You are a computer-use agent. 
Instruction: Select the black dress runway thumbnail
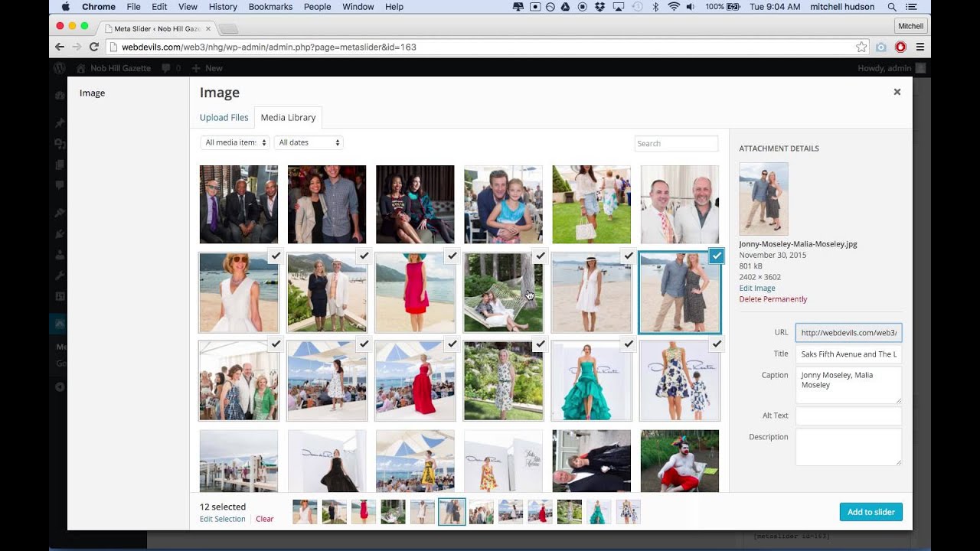327,461
